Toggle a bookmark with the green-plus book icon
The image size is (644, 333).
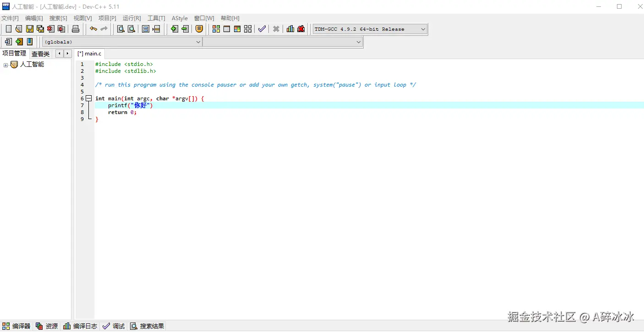click(19, 42)
